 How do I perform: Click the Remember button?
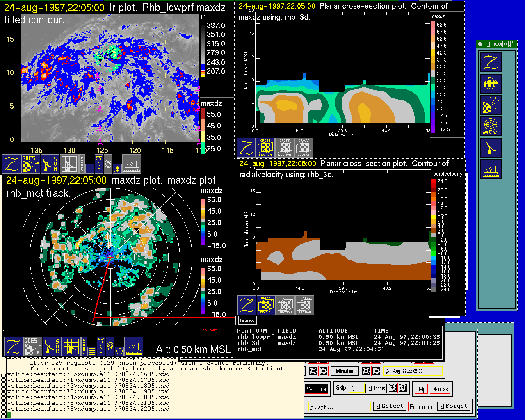click(421, 406)
